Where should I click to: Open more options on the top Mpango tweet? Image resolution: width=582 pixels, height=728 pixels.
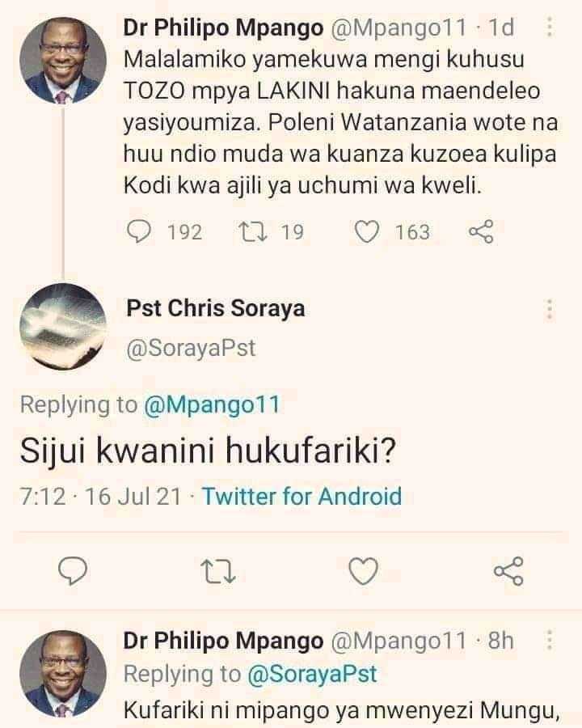pyautogui.click(x=550, y=27)
